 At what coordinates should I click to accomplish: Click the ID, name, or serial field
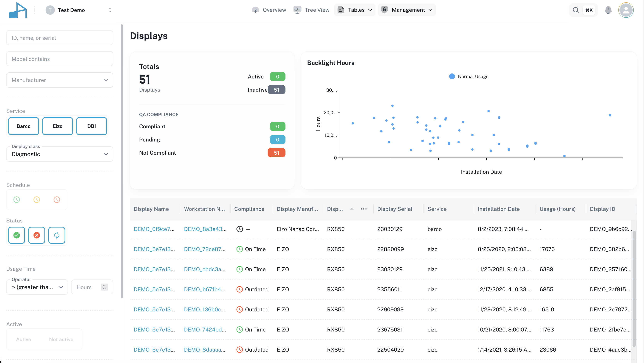(x=60, y=38)
